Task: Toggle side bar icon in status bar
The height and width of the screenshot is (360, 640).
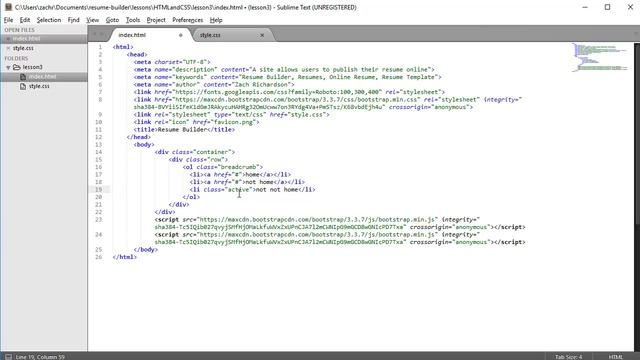Action: pyautogui.click(x=8, y=357)
